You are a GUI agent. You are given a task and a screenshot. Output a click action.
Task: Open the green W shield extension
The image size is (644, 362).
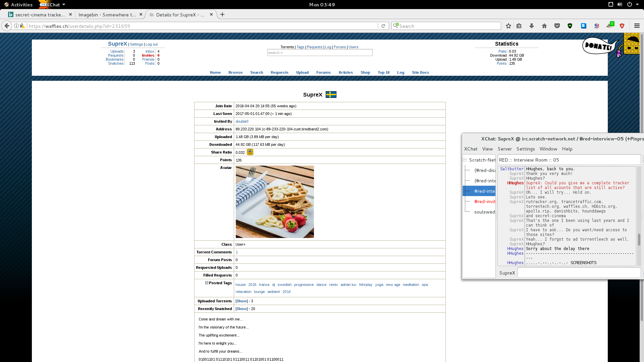[x=570, y=26]
